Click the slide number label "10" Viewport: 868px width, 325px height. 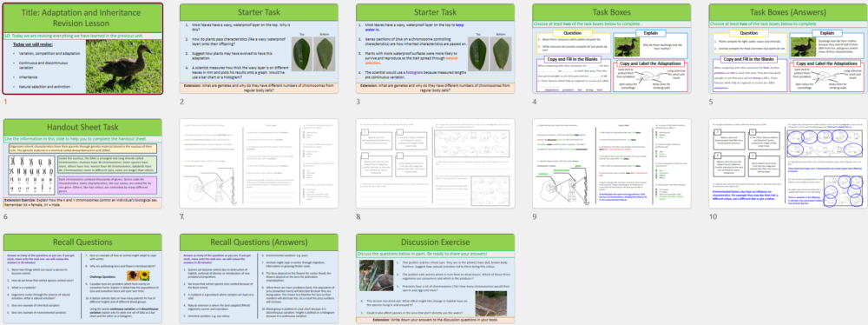pos(713,217)
